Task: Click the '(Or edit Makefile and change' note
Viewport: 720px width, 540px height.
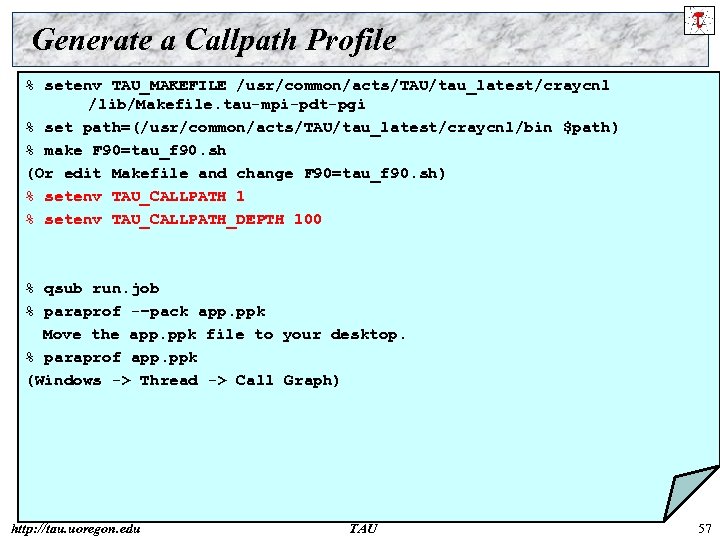Action: tap(236, 174)
